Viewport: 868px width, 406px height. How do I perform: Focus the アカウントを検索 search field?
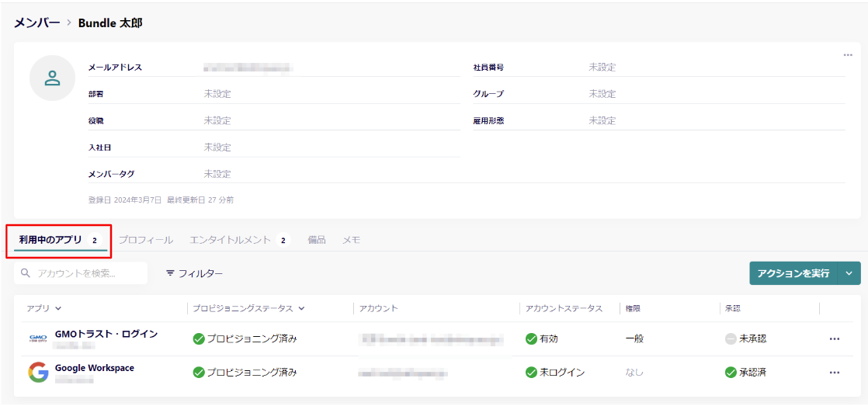87,273
